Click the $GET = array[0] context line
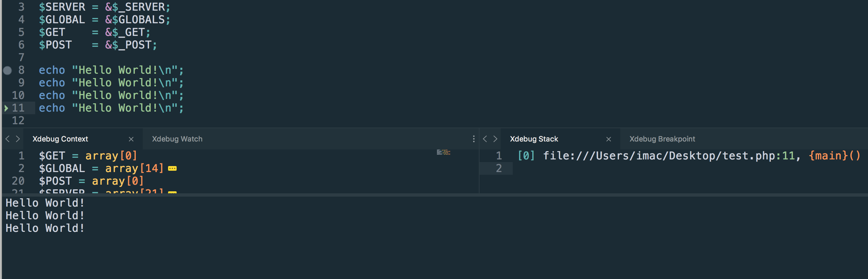 click(88, 156)
